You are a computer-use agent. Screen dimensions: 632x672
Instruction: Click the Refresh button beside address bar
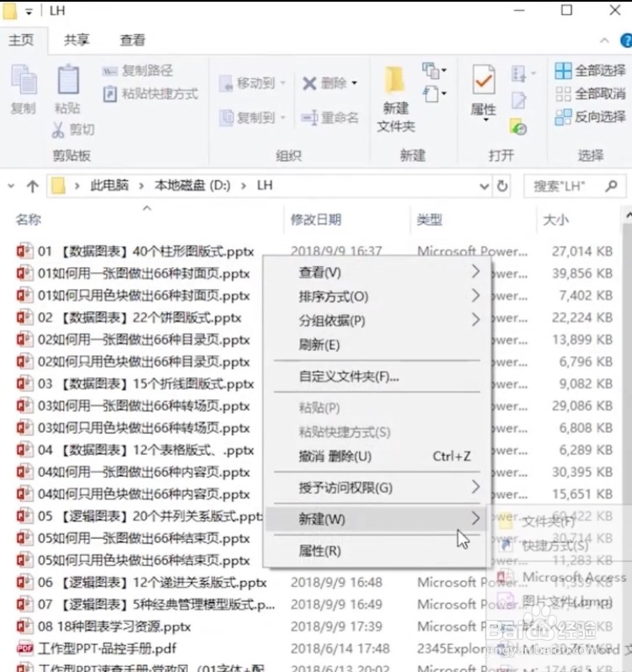502,186
